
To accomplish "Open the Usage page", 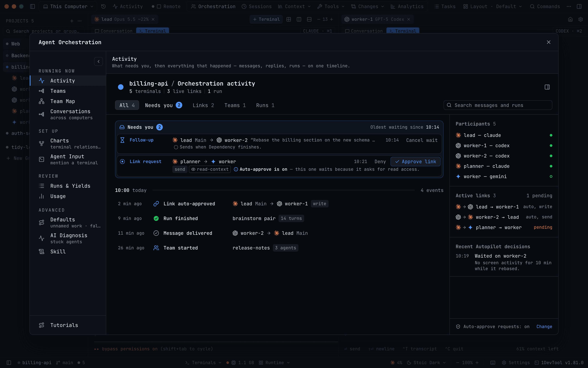I will tap(68, 196).
